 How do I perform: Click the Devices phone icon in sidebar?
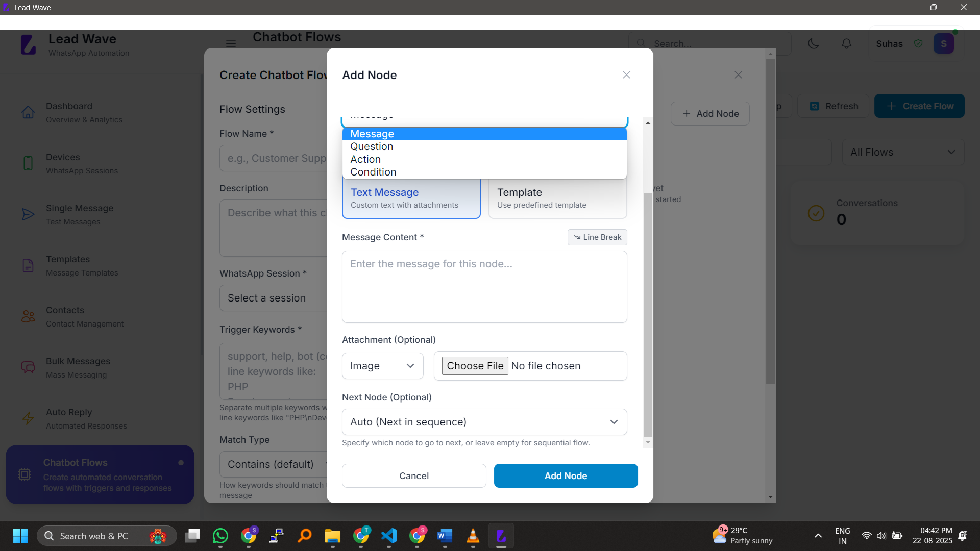pyautogui.click(x=28, y=163)
